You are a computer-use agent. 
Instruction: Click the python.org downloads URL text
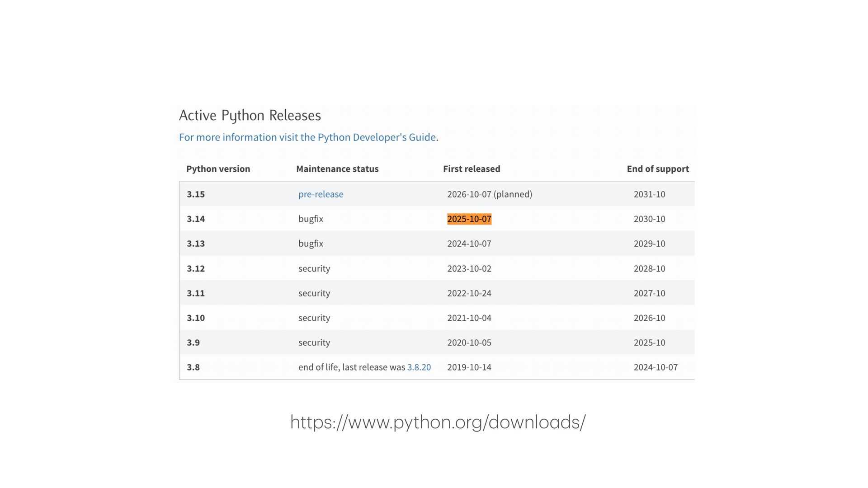click(438, 422)
